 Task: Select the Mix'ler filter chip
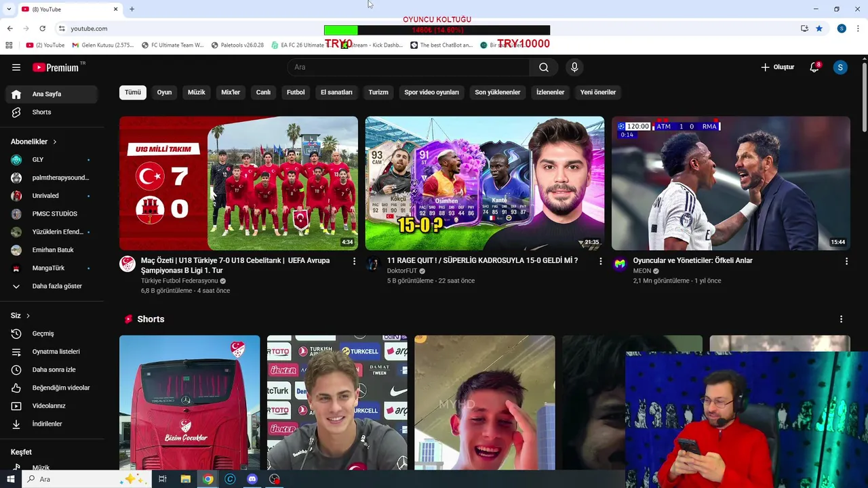tap(231, 92)
